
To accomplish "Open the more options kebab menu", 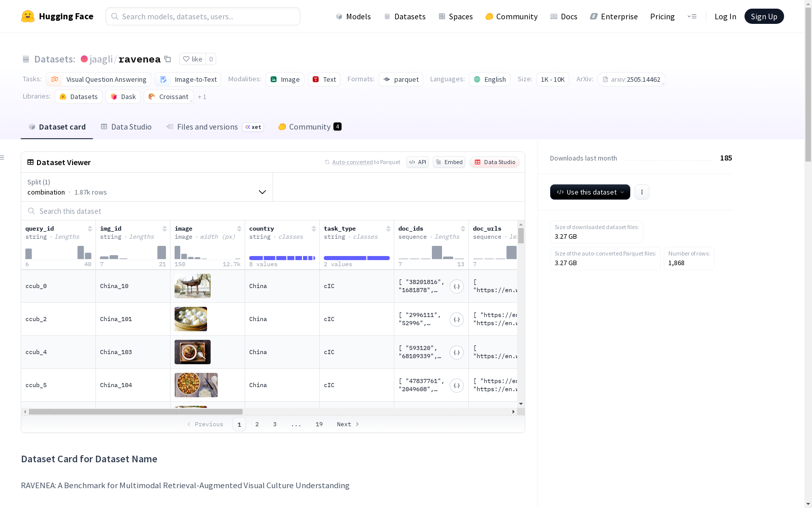I will coord(642,192).
